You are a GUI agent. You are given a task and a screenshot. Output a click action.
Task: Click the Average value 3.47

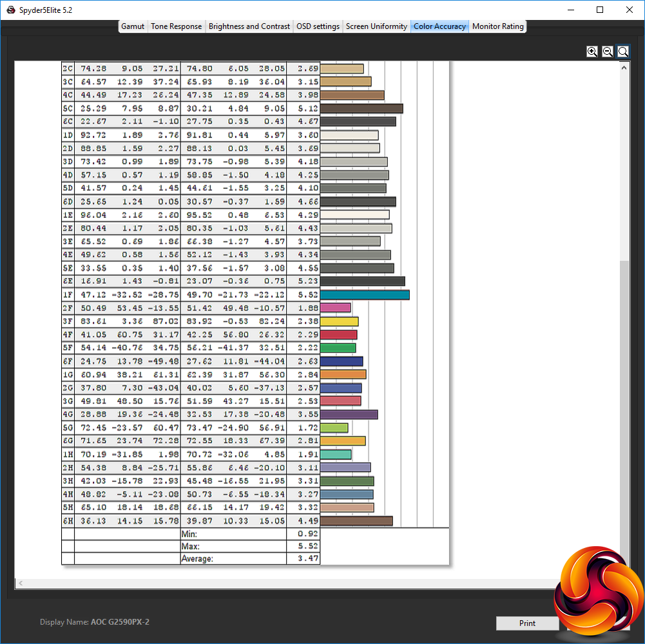coord(308,558)
